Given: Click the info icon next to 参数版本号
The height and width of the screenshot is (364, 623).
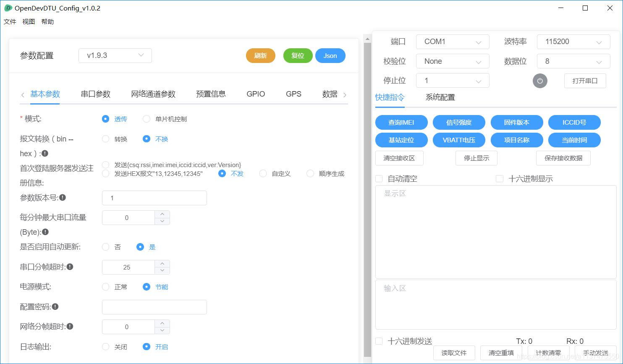Looking at the screenshot, I should (x=63, y=197).
